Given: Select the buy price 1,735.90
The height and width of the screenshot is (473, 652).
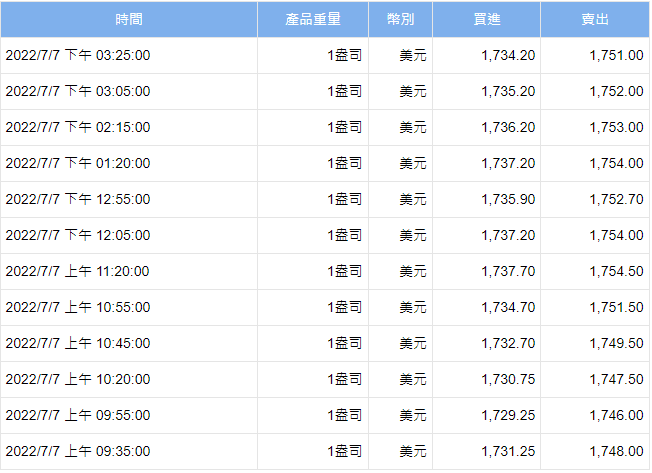Looking at the screenshot, I should 508,199.
